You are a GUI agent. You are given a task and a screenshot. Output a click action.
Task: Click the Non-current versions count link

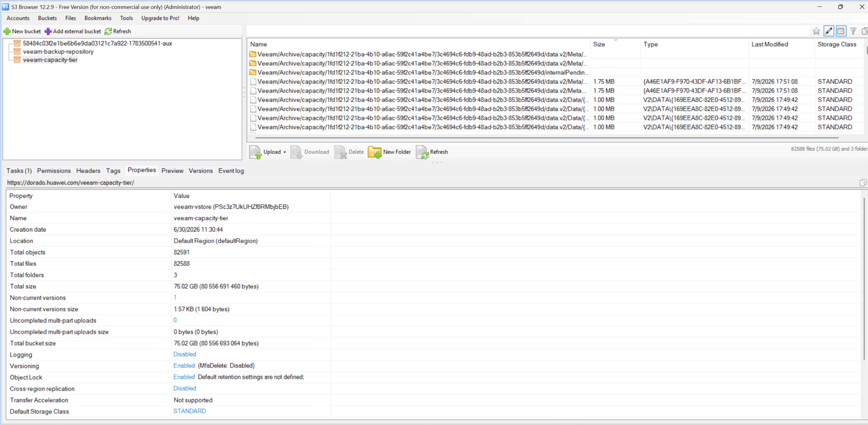coord(175,298)
